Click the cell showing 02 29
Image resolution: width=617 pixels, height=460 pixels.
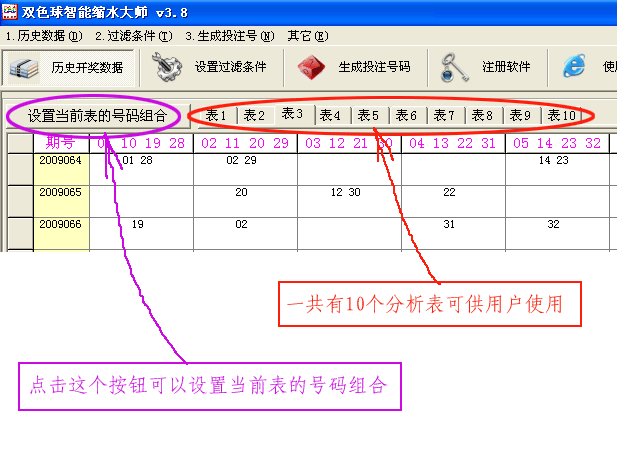245,169
